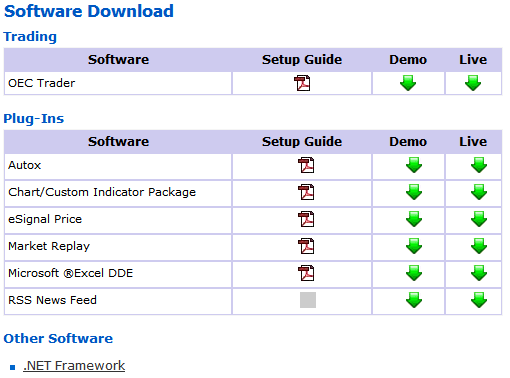Download the eSignal Price demo plug-in
The width and height of the screenshot is (510, 378).
click(x=414, y=219)
